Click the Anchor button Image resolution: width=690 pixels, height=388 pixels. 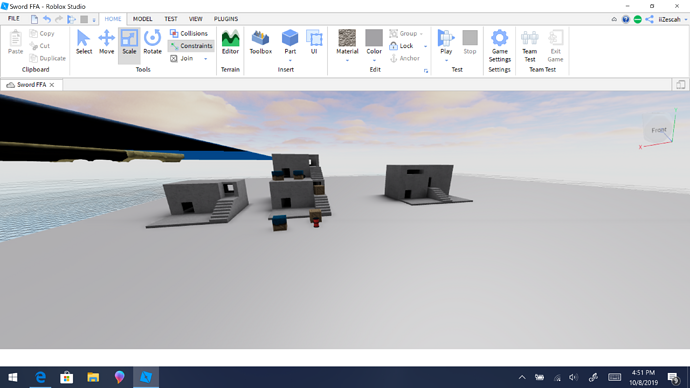(x=405, y=58)
